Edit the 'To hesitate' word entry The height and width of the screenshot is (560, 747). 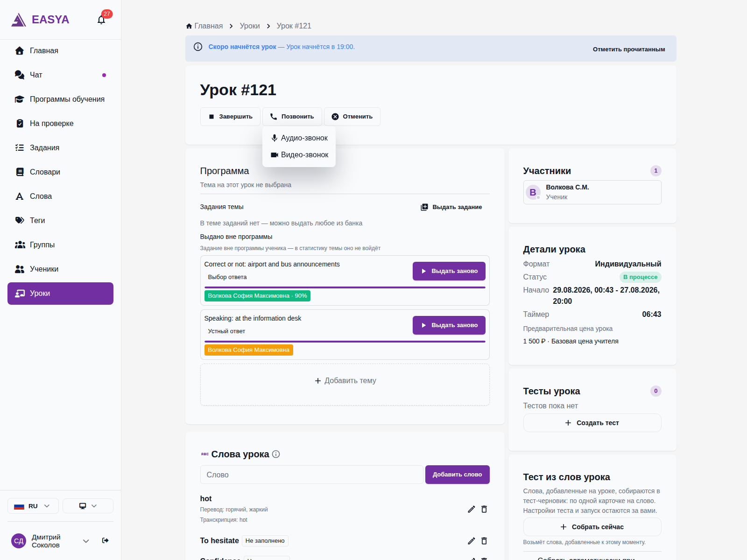point(471,541)
